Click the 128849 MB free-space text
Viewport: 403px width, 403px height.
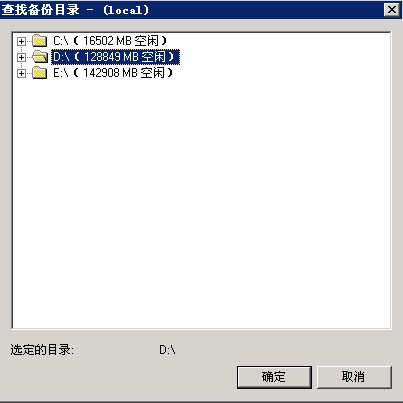(111, 57)
